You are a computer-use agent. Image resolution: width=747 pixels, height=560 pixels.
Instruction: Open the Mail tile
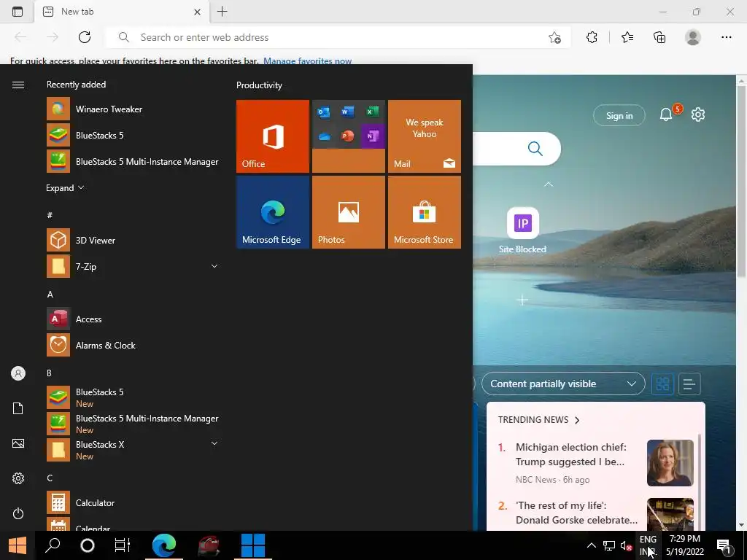(425, 136)
